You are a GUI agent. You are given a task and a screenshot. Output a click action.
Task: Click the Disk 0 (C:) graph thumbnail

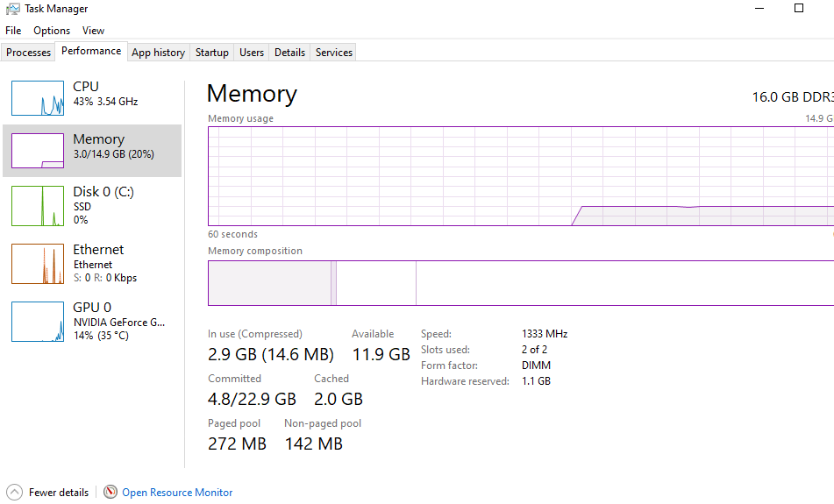tap(38, 205)
